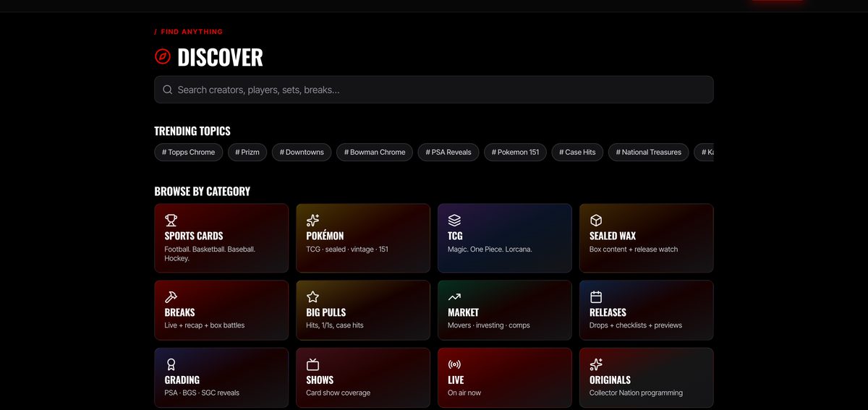Select the National Treasures trending topic
868x410 pixels.
point(649,152)
